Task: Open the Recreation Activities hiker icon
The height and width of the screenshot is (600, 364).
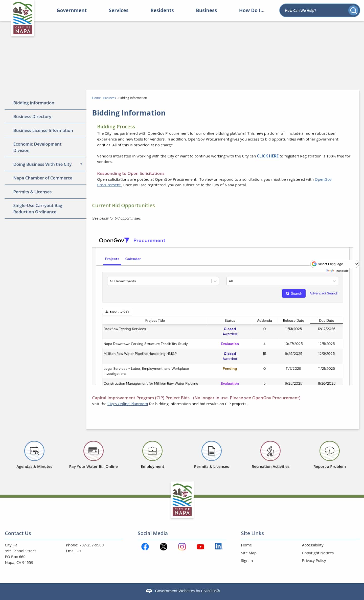Action: (270, 451)
